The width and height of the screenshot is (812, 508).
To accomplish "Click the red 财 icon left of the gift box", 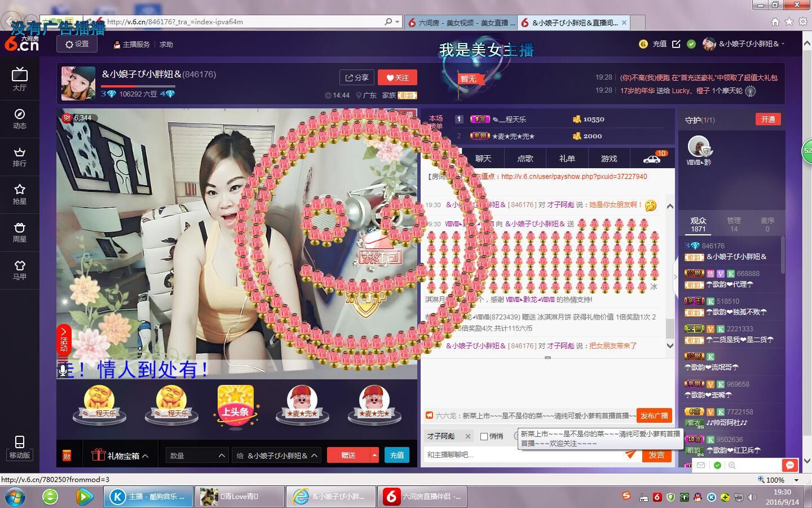I will tap(67, 456).
